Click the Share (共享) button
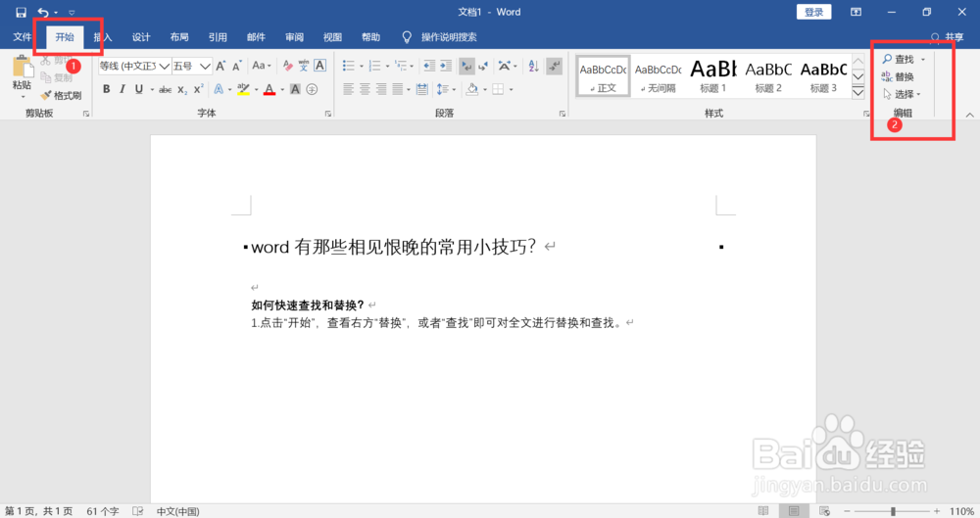 coord(948,37)
